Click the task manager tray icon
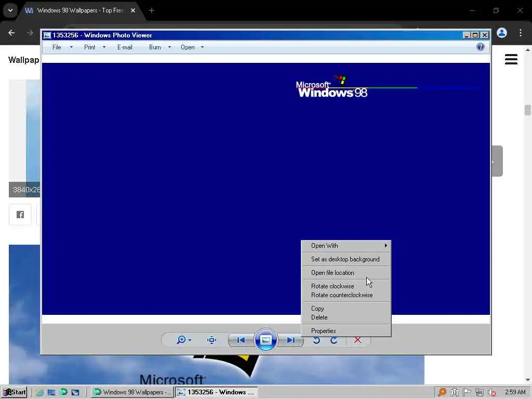This screenshot has width=532, height=399. pos(454,392)
